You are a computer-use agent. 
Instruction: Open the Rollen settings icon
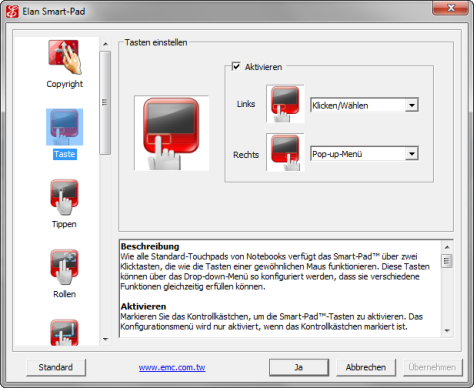coord(64,267)
